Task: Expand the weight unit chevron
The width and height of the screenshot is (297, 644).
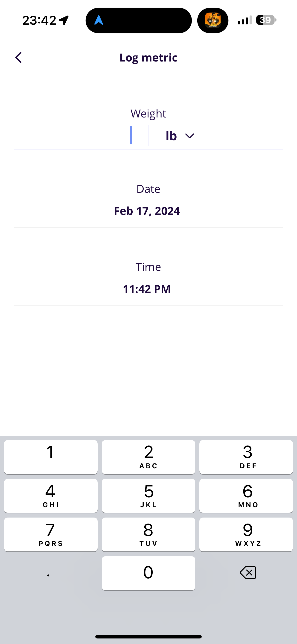Action: click(189, 136)
